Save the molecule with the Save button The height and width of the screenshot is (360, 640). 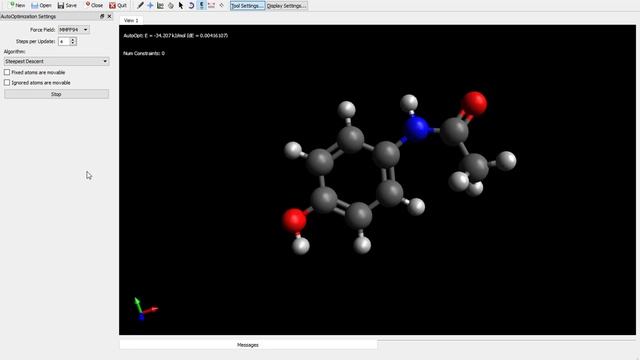click(x=67, y=5)
